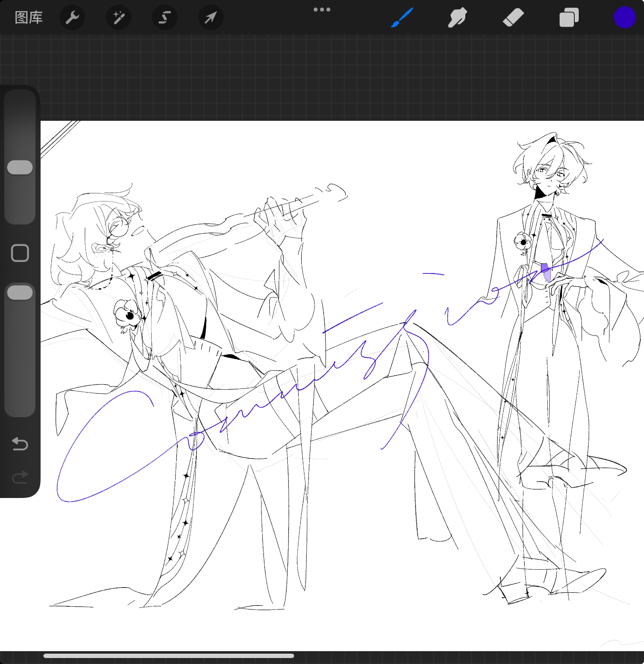Open the Actions wrench menu
Viewport: 644px width, 664px height.
tap(72, 18)
